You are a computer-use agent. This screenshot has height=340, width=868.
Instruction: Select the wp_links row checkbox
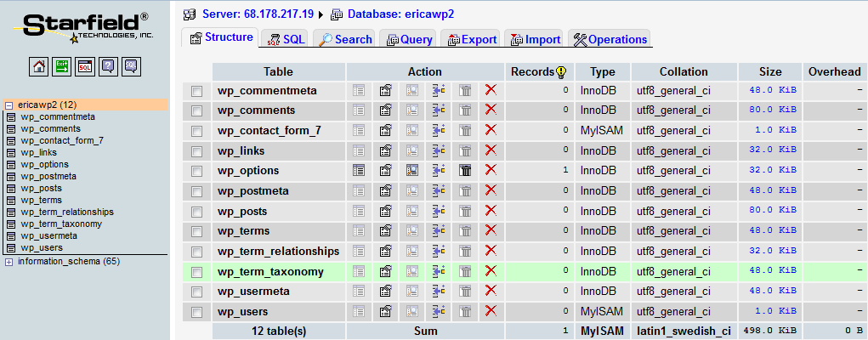[x=197, y=151]
